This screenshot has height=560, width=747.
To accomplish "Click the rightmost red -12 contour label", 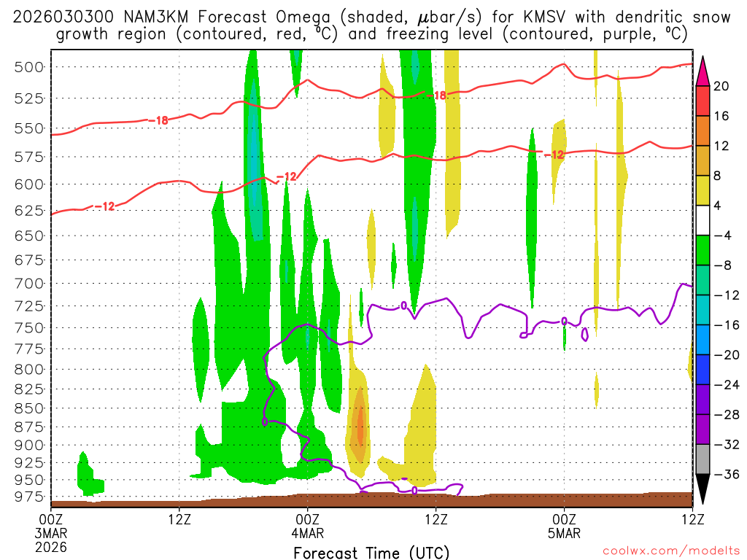I will pyautogui.click(x=554, y=155).
